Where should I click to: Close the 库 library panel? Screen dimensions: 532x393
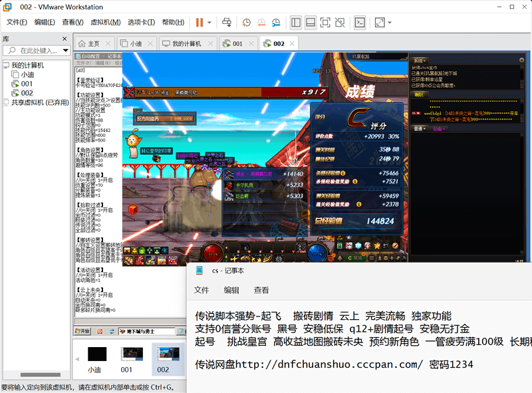pos(65,39)
